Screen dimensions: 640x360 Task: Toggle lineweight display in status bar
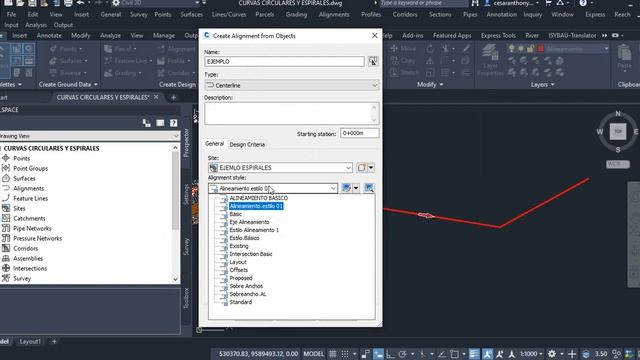[x=474, y=354]
